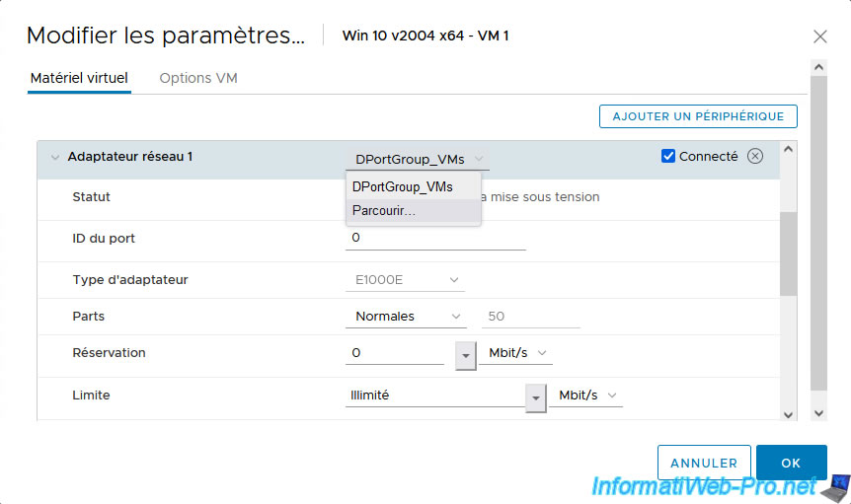Click AJOUTER UN PÉRIPHÉRIQUE button
Image resolution: width=851 pixels, height=504 pixels.
(698, 116)
